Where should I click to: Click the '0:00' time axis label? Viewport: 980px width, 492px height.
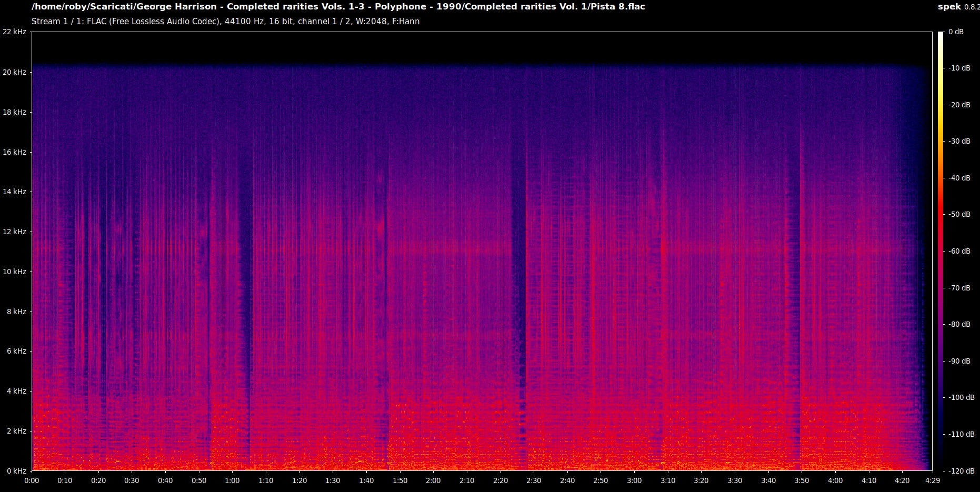pyautogui.click(x=32, y=480)
